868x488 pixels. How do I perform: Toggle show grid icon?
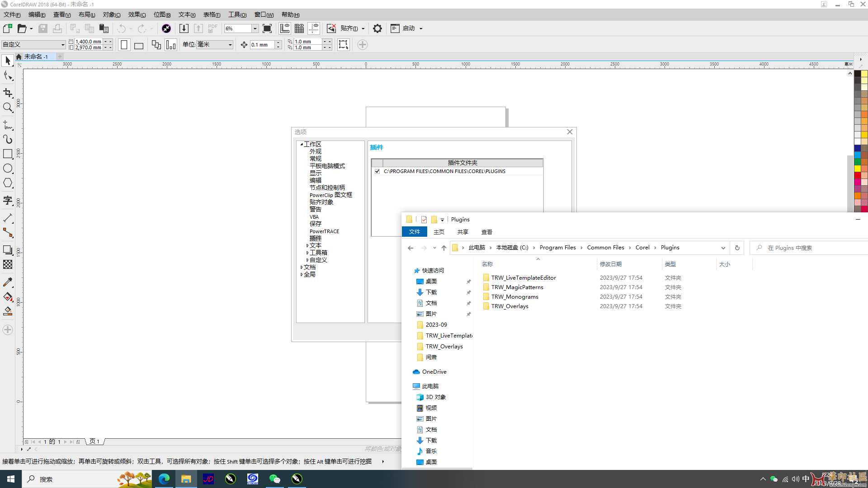[299, 28]
